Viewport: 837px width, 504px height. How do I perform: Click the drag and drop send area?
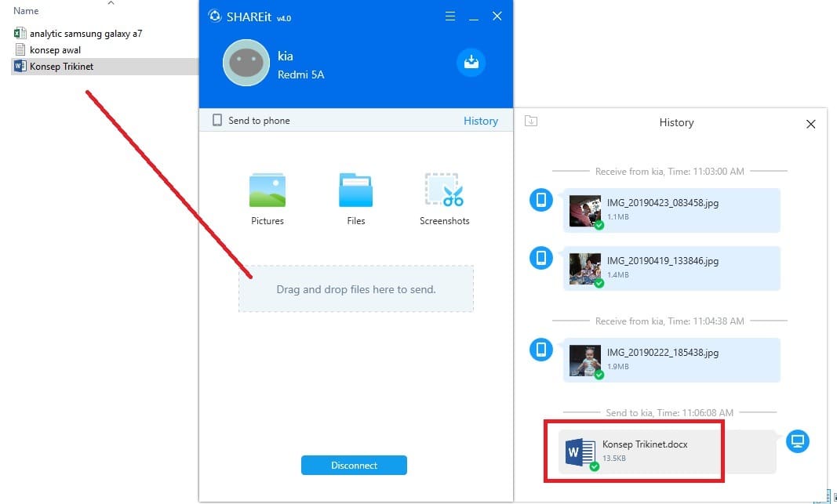coord(355,288)
